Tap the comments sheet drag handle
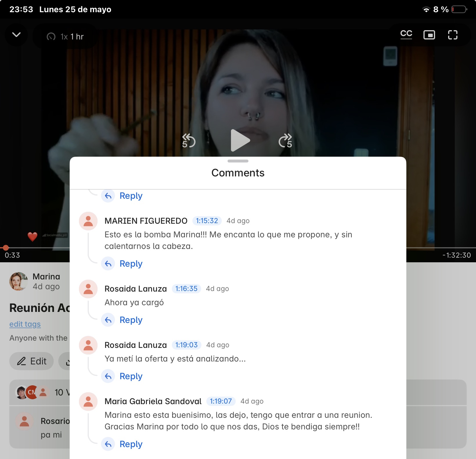476x459 pixels. tap(238, 161)
